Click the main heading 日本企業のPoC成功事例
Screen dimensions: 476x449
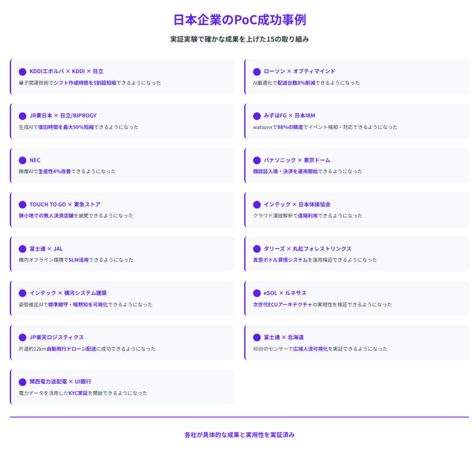click(x=239, y=20)
